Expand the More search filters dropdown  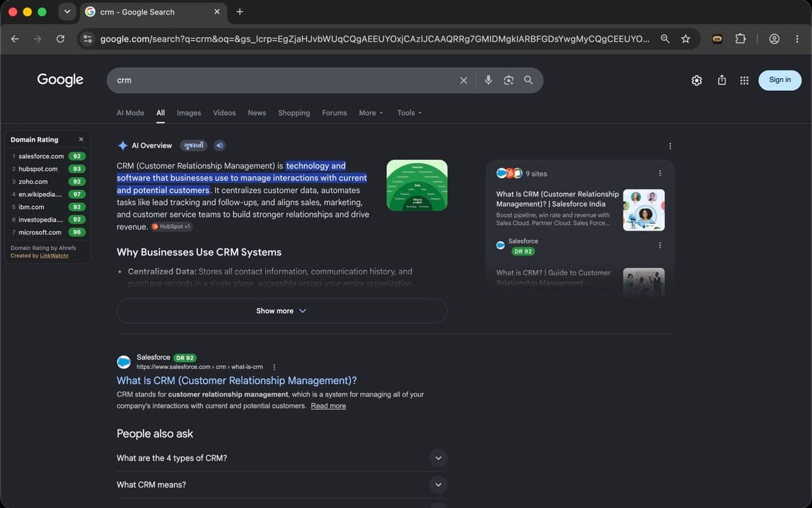371,113
